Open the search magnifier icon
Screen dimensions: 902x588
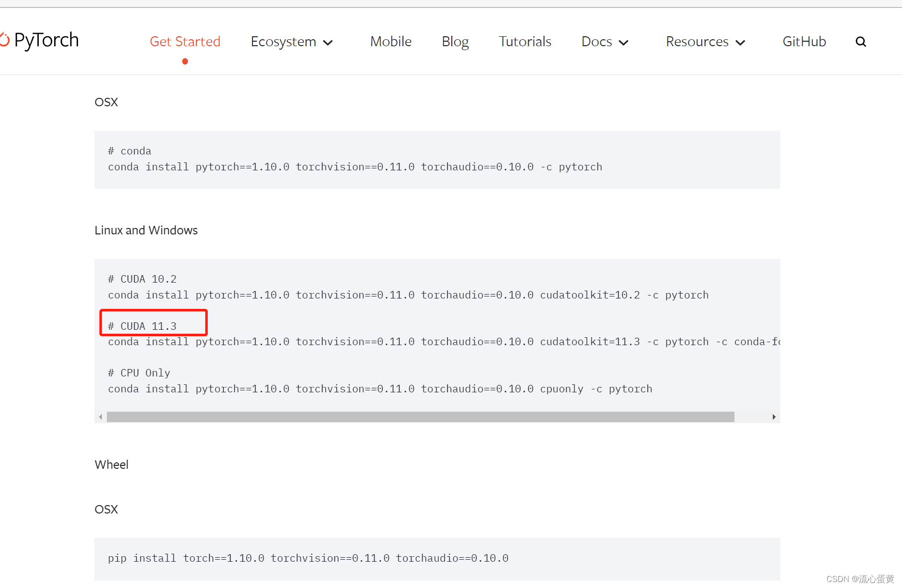point(861,42)
